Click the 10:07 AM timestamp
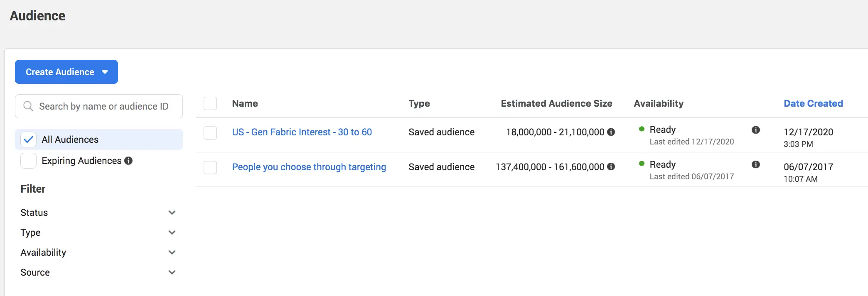This screenshot has width=868, height=296. 800,179
